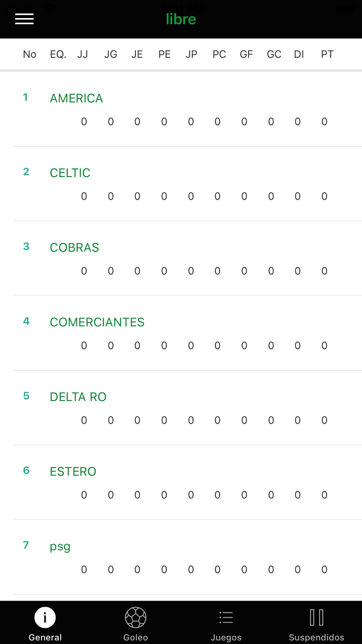Switch to the Suspendidos tab label
The width and height of the screenshot is (362, 644).
[316, 637]
